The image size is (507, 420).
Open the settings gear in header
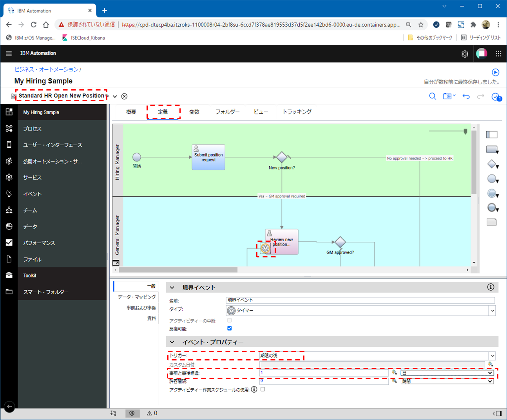pos(465,54)
